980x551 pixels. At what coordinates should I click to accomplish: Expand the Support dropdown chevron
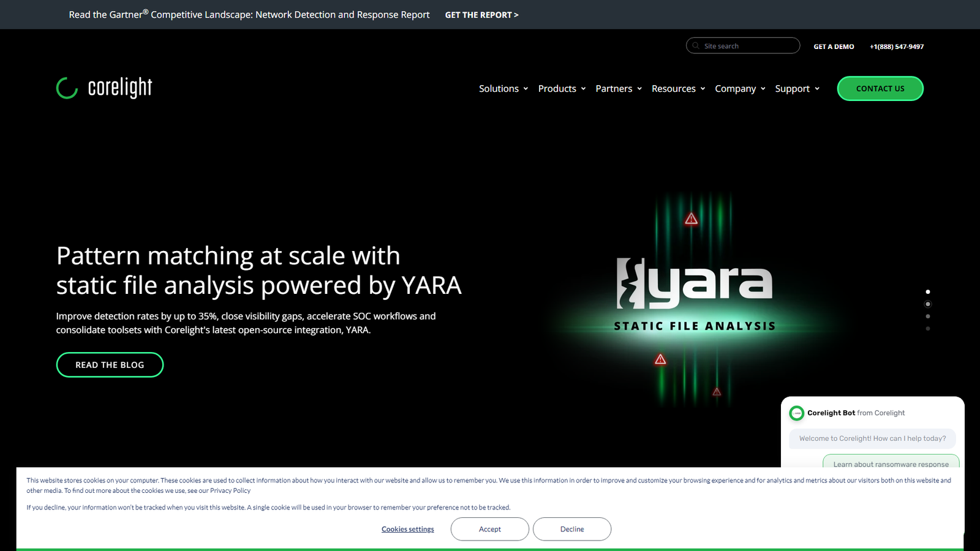[817, 89]
